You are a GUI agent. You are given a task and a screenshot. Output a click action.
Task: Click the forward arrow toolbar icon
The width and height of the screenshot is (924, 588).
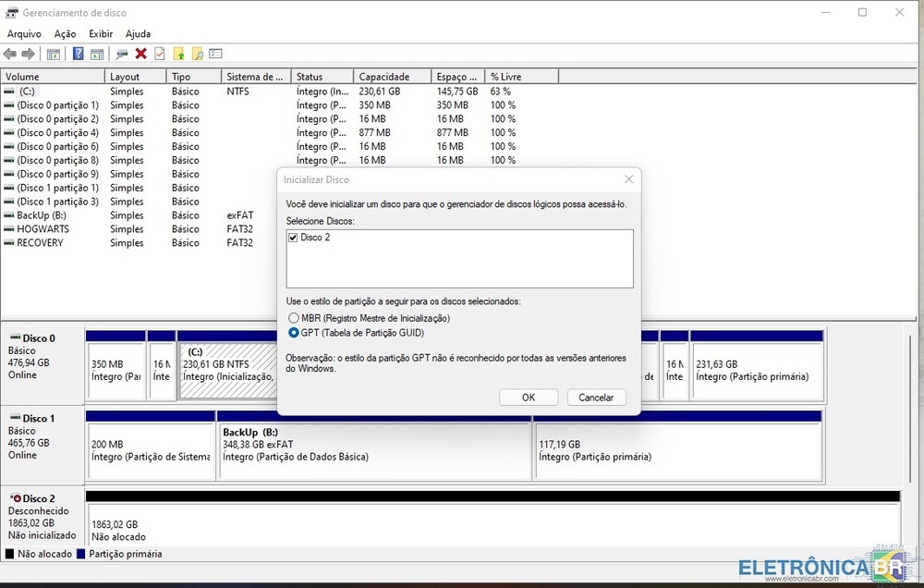pos(29,54)
